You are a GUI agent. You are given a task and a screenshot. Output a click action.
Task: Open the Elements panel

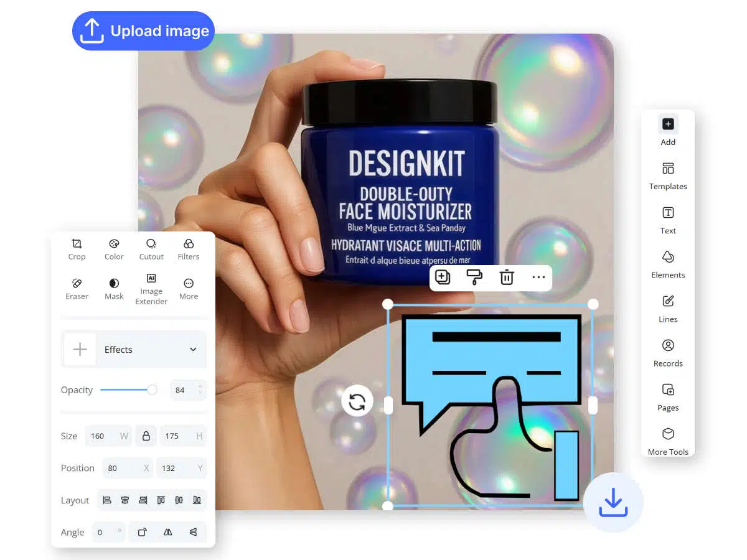point(667,264)
